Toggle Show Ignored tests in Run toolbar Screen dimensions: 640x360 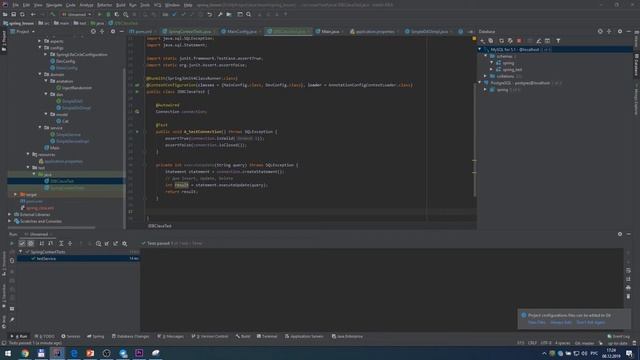(x=31, y=243)
